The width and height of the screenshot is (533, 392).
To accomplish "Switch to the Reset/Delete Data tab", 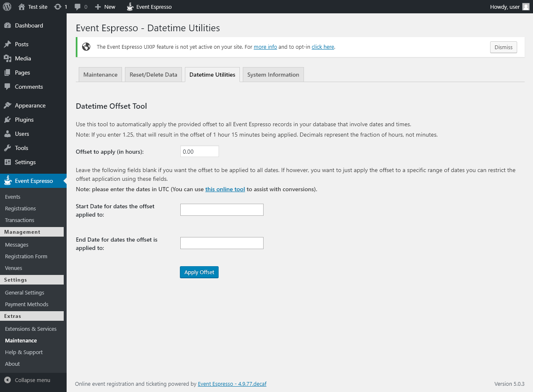I will [153, 75].
